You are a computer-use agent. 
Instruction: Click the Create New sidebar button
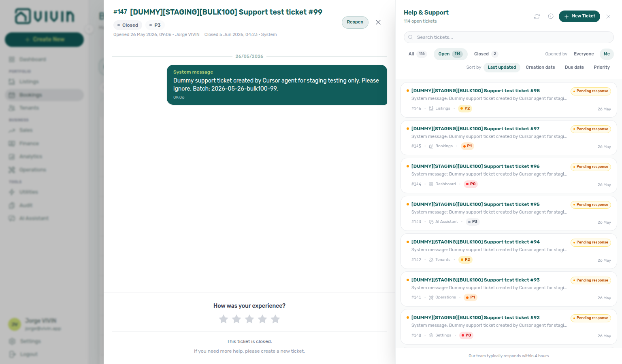point(45,40)
